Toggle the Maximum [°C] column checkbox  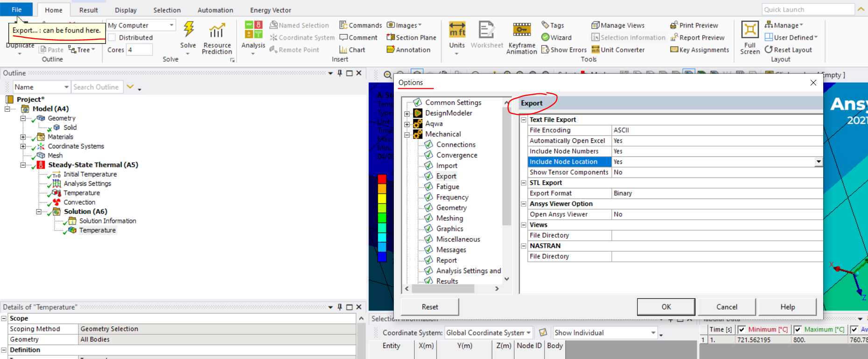click(x=798, y=330)
